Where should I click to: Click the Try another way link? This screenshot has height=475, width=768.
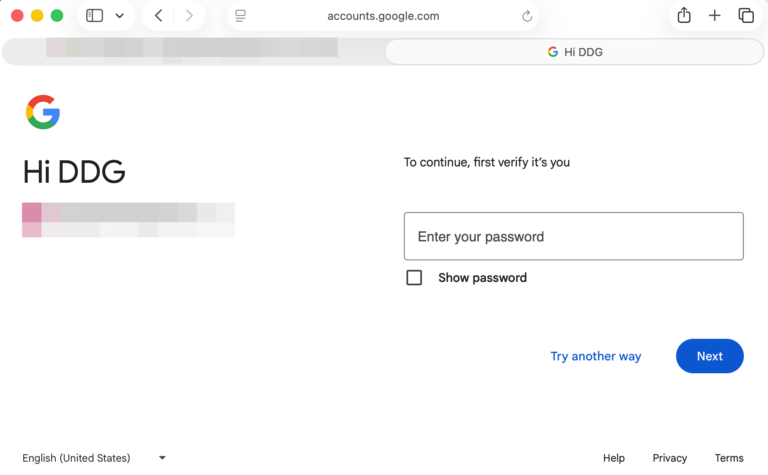pos(595,356)
